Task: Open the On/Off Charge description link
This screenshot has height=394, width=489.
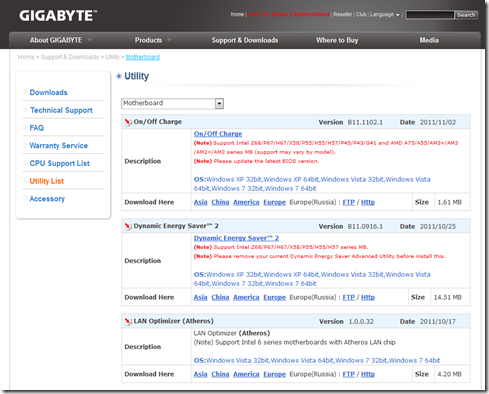Action: pyautogui.click(x=218, y=134)
